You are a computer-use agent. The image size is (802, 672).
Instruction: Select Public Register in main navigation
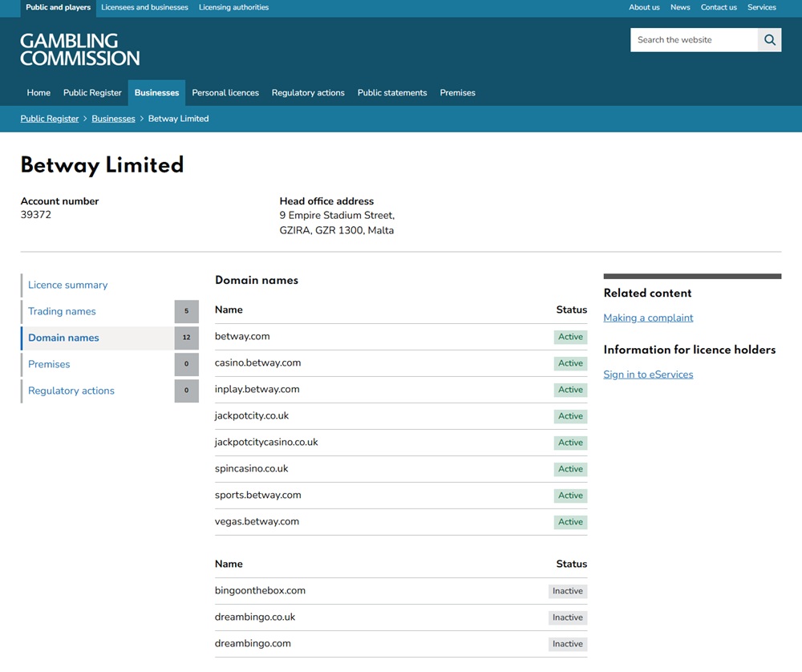[x=92, y=92]
